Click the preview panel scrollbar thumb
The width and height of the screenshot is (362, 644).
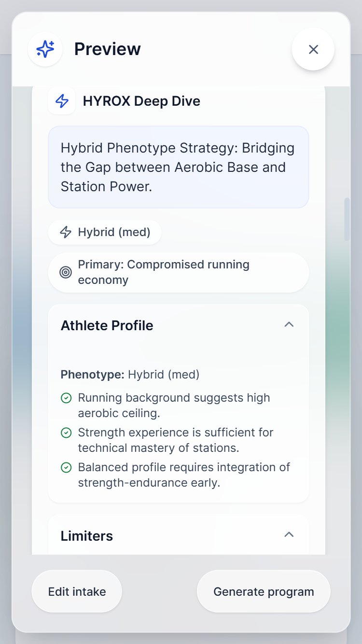click(x=347, y=219)
